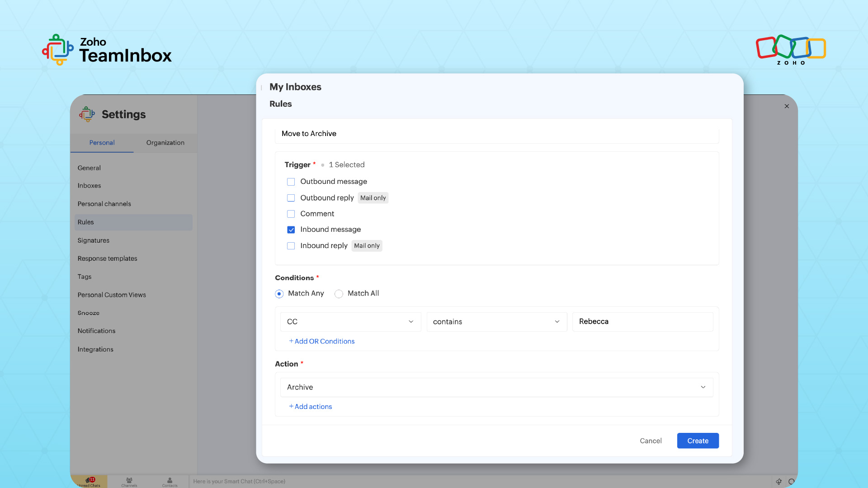Switch to the Organization tab
This screenshot has height=488, width=868.
(165, 143)
